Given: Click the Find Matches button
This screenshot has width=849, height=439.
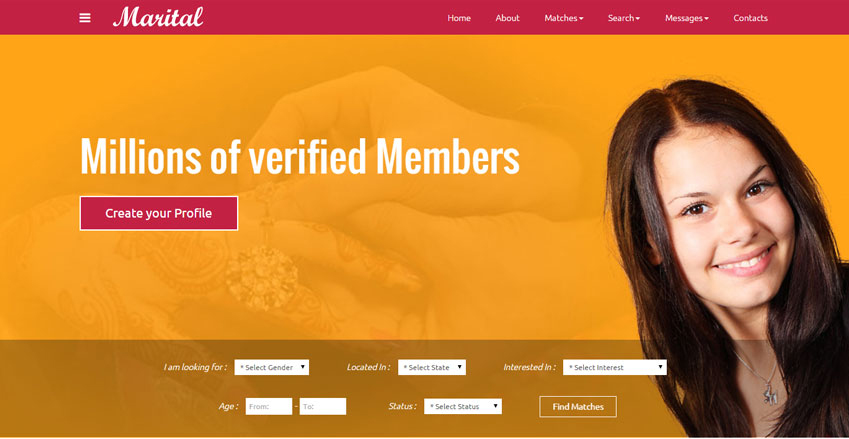Looking at the screenshot, I should [578, 407].
